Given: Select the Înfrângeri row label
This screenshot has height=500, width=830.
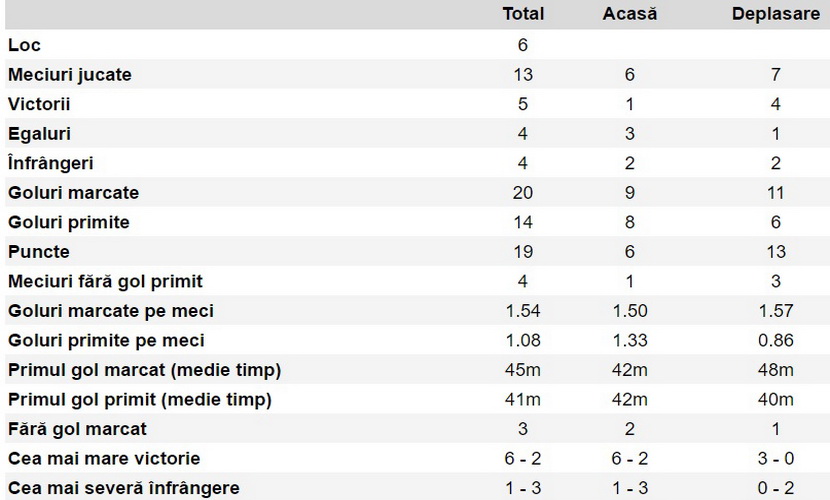Looking at the screenshot, I should coord(50,163).
